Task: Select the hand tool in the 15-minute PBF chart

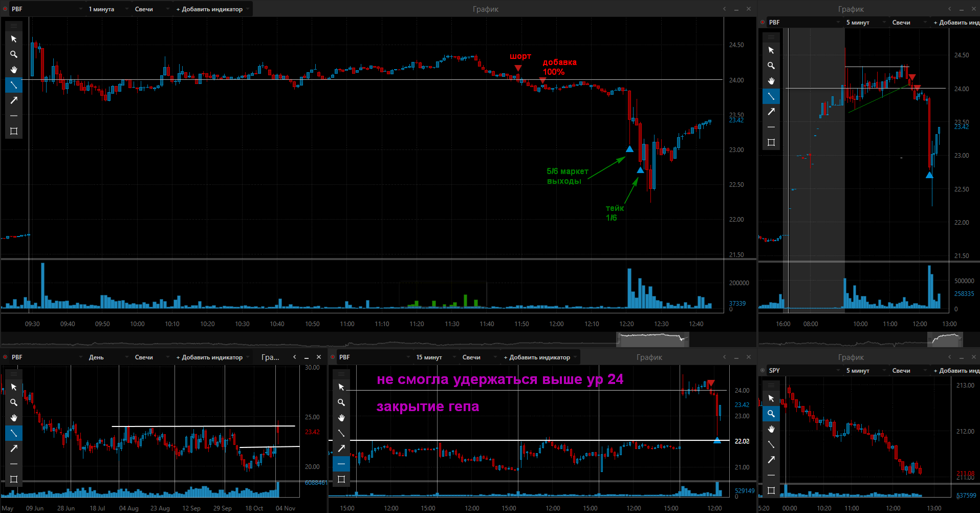Action: click(x=341, y=418)
